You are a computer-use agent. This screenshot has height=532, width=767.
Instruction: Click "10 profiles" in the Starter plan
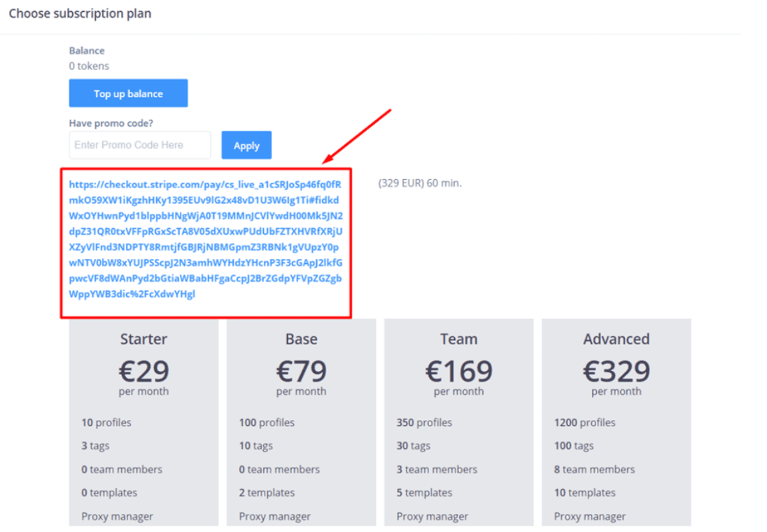106,422
